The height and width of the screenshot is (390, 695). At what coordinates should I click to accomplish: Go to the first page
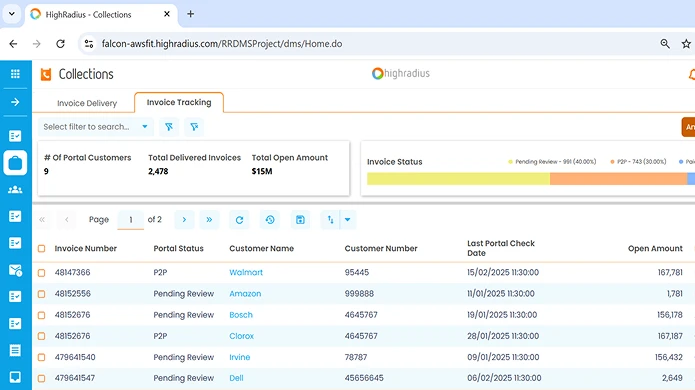pos(42,219)
